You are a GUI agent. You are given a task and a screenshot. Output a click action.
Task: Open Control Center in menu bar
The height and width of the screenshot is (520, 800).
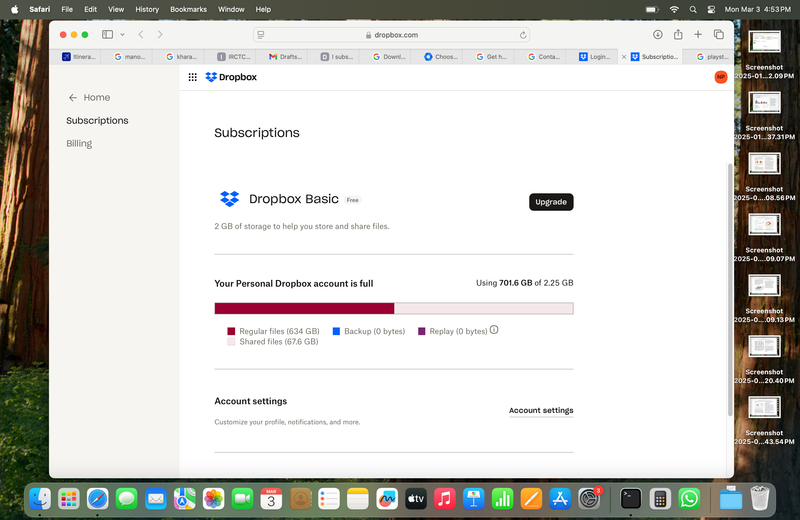[x=711, y=9]
